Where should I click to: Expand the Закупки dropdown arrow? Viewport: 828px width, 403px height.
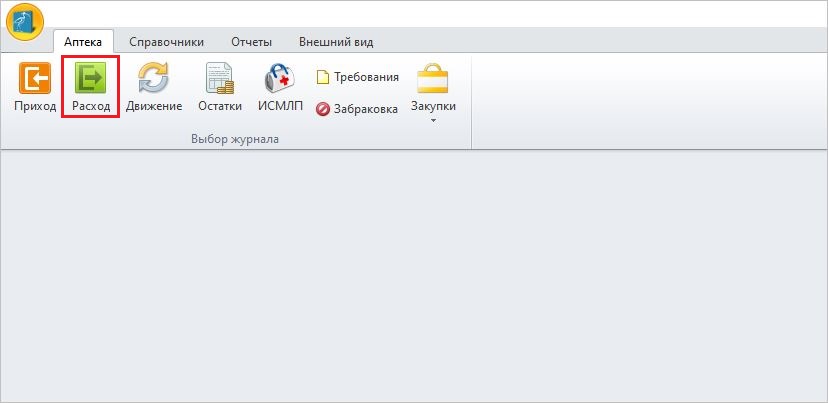(x=433, y=121)
